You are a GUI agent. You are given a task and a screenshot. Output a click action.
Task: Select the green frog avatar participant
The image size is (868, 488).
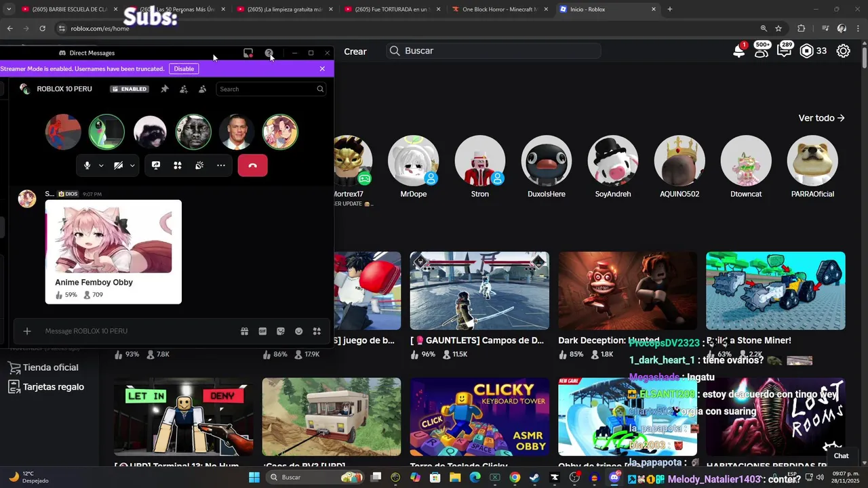(x=106, y=131)
